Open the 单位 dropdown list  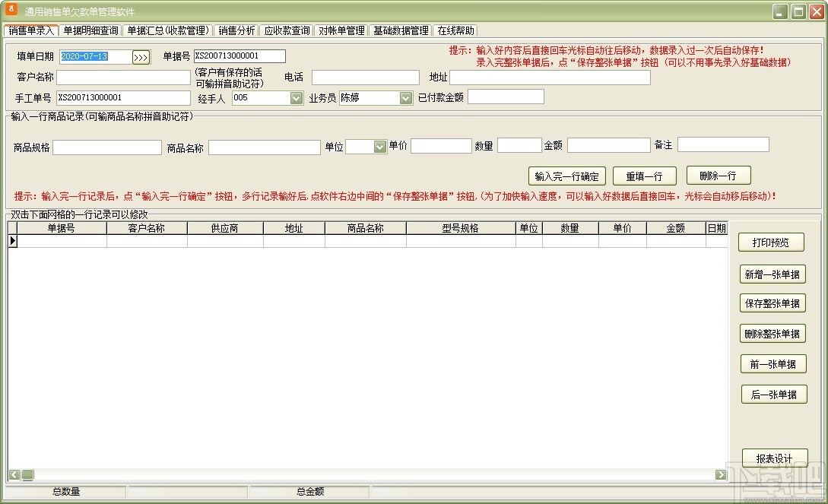[379, 146]
